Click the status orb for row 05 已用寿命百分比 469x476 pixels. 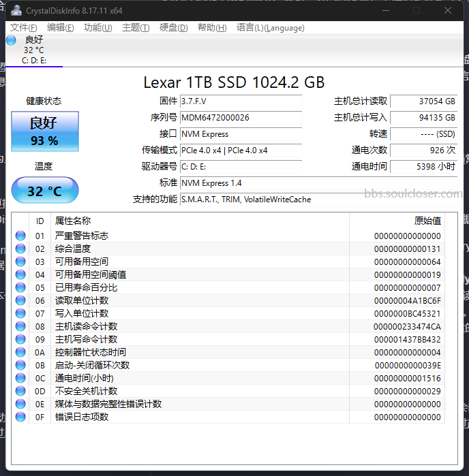pos(20,287)
